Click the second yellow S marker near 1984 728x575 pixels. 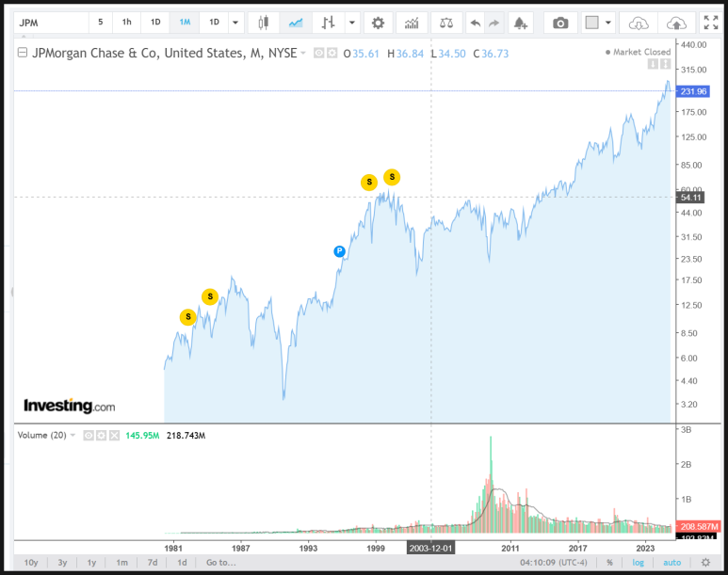(x=210, y=296)
